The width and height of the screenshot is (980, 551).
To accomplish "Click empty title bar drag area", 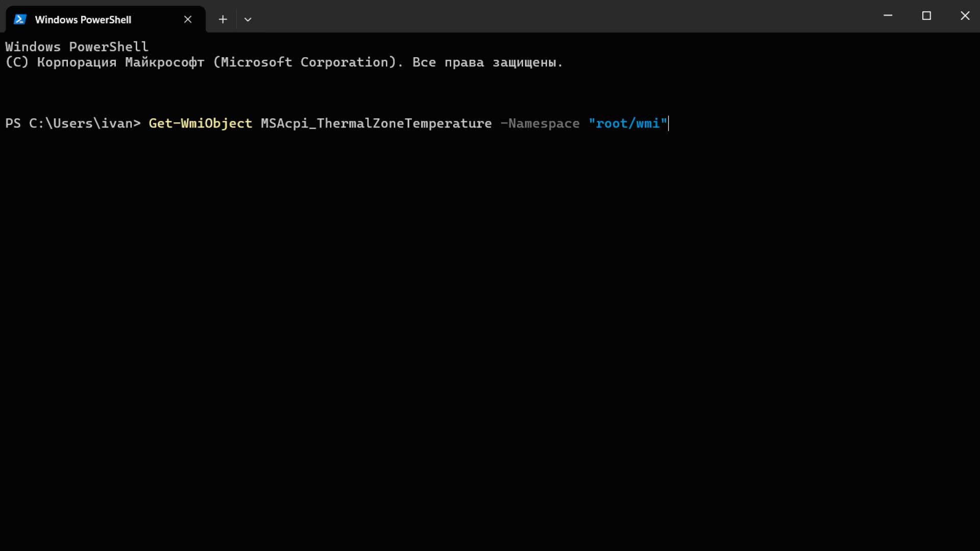I will (x=561, y=16).
